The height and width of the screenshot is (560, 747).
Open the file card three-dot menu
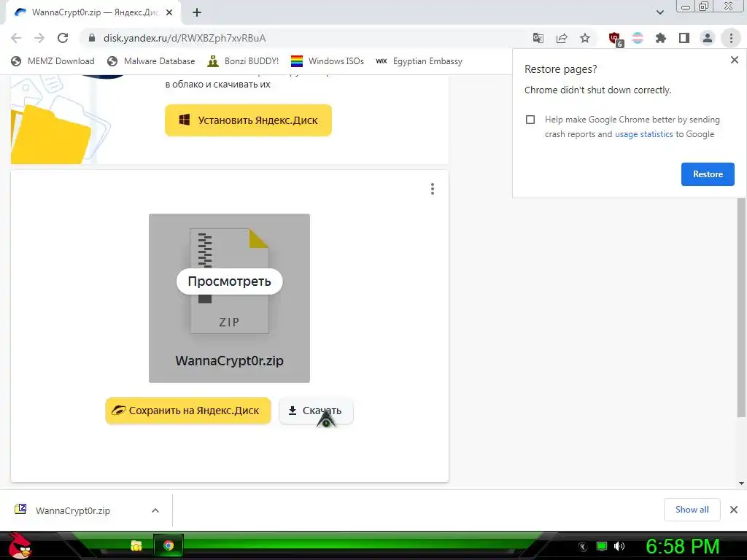(x=432, y=189)
